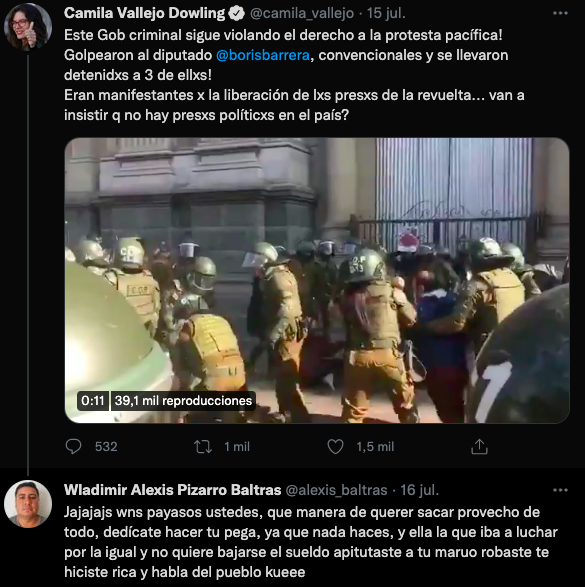Viewport: 585px width, 587px height.
Task: Click the @camila_vallejo handle
Action: (302, 13)
